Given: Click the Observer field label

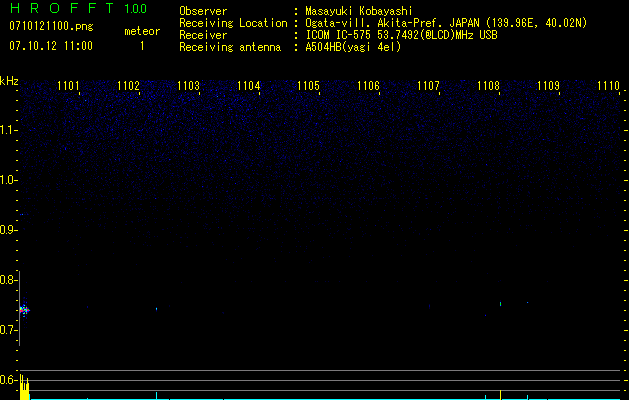Looking at the screenshot, I should coord(203,11).
